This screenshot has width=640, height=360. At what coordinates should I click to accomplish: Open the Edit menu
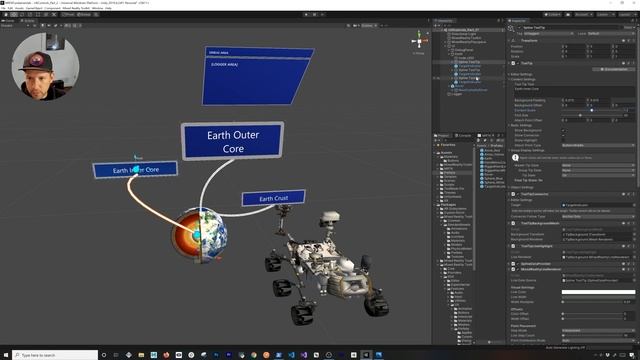click(10, 8)
